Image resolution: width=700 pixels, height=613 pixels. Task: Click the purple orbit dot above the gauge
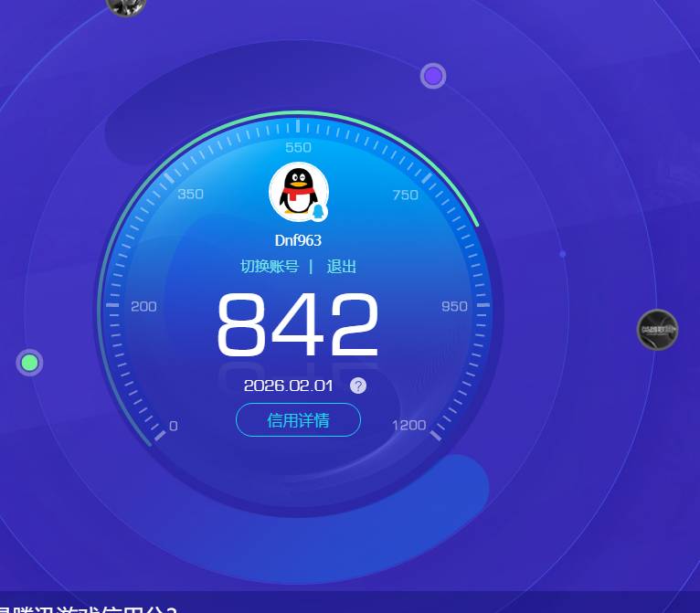point(433,76)
